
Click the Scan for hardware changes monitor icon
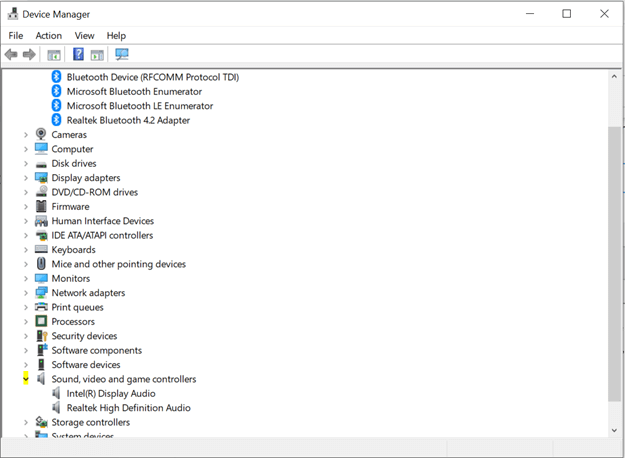[x=122, y=54]
